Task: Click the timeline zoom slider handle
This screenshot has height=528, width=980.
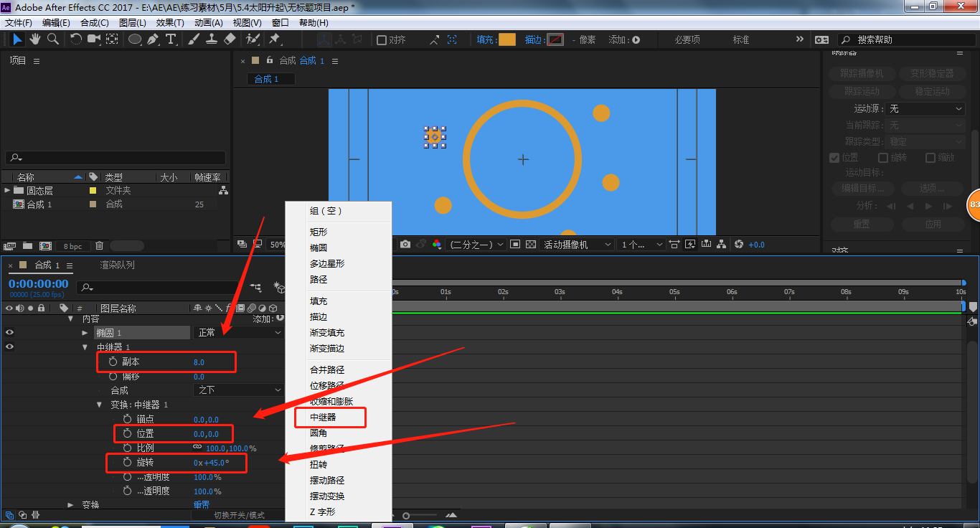Action: pyautogui.click(x=406, y=515)
